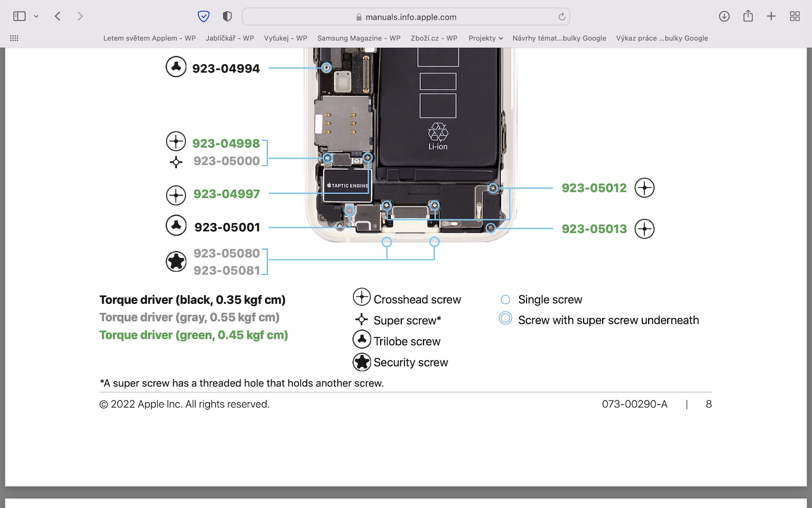
Task: Click part number 923-04994
Action: 226,69
